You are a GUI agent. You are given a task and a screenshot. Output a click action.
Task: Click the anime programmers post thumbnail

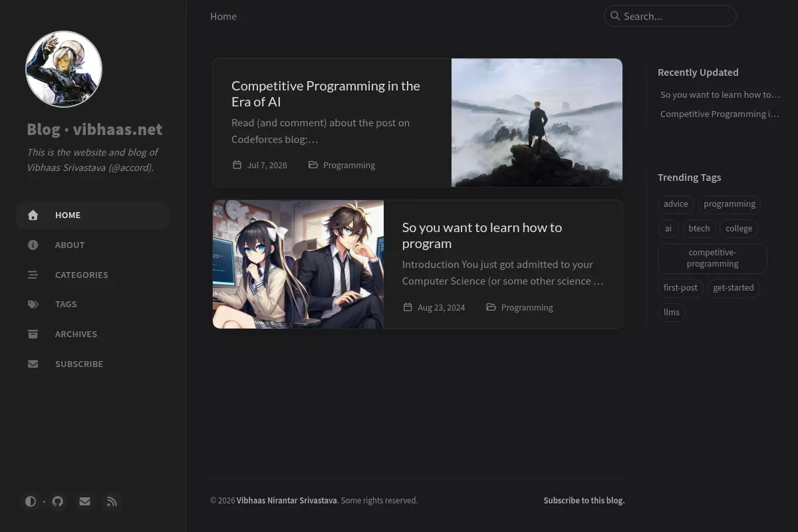click(298, 264)
